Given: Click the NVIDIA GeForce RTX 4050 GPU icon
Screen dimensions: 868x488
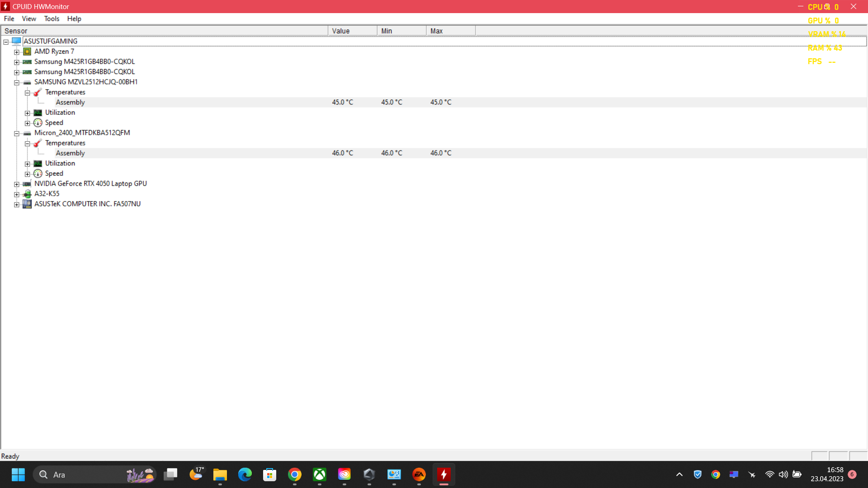Looking at the screenshot, I should click(x=27, y=184).
